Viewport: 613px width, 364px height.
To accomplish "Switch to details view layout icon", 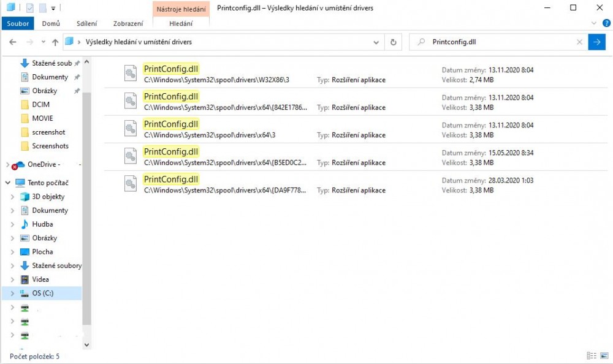I will click(591, 356).
